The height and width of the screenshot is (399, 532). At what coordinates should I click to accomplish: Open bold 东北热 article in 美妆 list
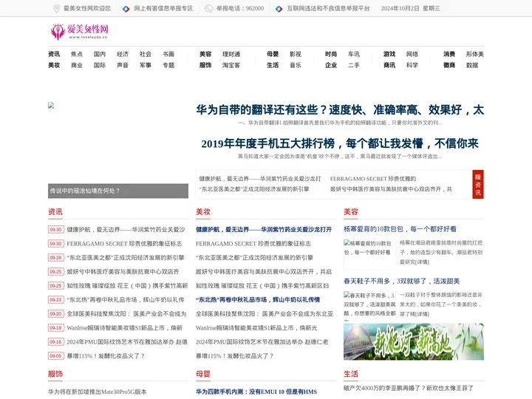pyautogui.click(x=258, y=299)
